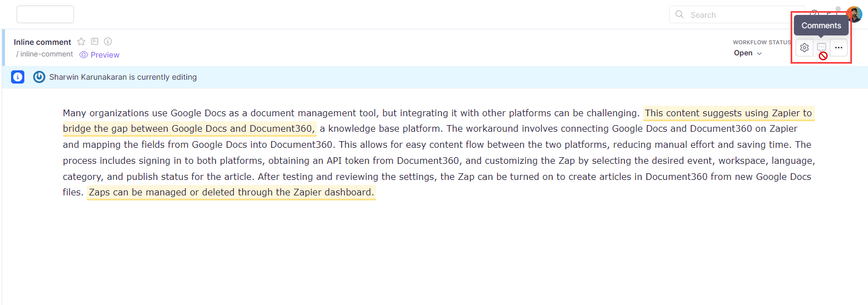Select highlighted text 'This content suggests using Zapier to'
Screen dimensions: 868x305
coord(728,113)
